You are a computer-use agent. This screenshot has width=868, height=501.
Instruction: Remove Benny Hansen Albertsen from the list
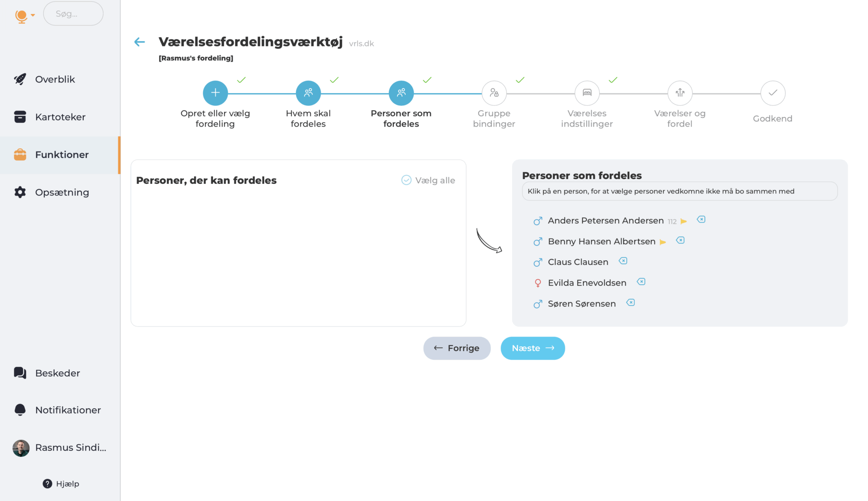coord(680,240)
